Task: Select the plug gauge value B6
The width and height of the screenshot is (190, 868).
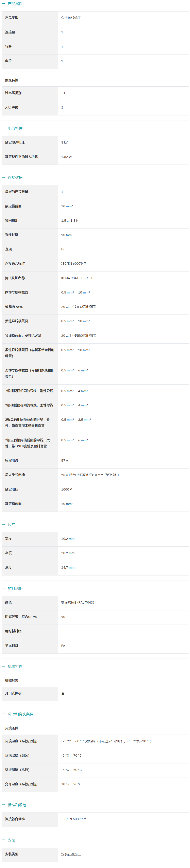Action: 63,249
